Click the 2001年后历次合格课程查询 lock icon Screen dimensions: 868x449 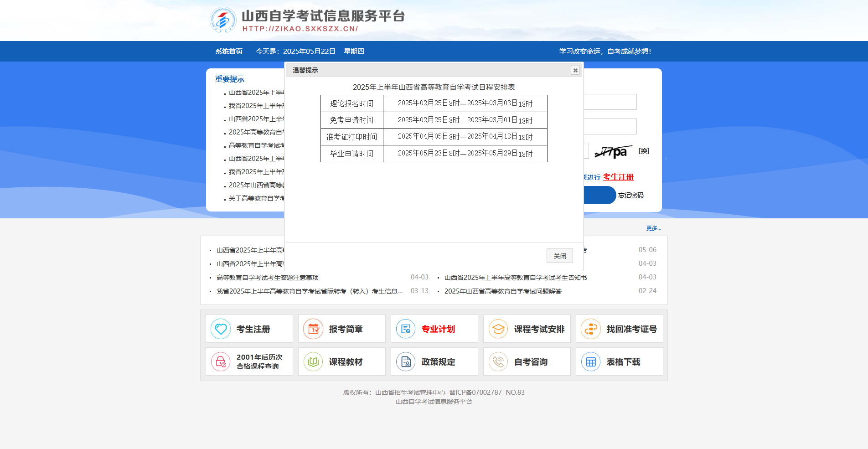(x=221, y=361)
